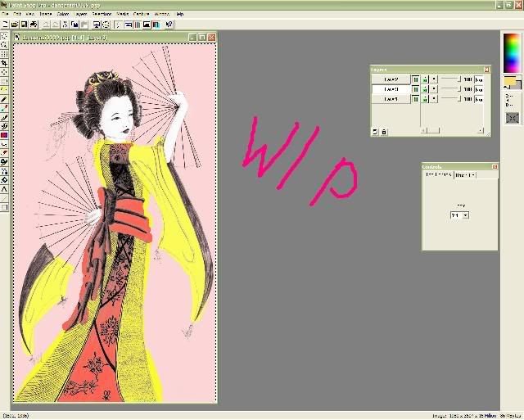
Task: Open the Colors menu
Action: point(63,14)
